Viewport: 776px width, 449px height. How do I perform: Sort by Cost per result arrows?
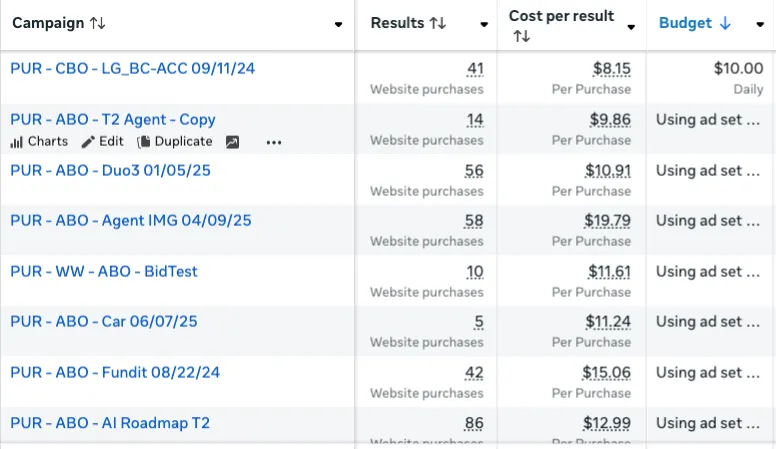tap(520, 37)
